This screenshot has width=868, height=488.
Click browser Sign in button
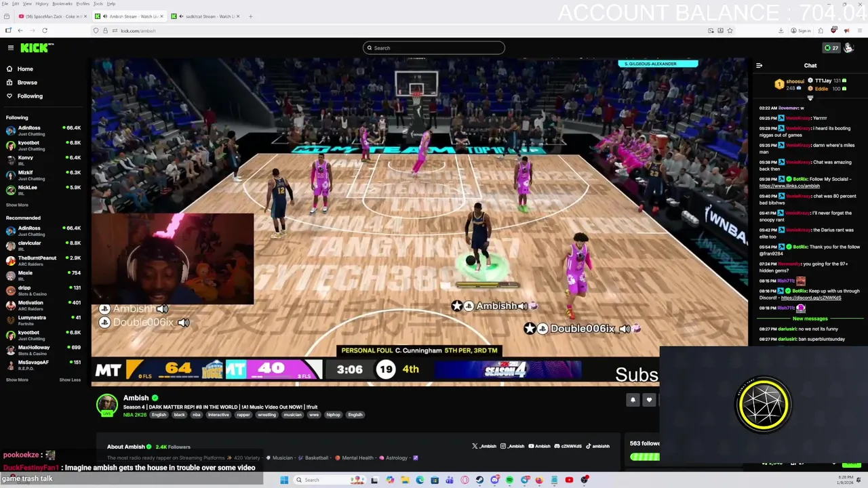[801, 30]
